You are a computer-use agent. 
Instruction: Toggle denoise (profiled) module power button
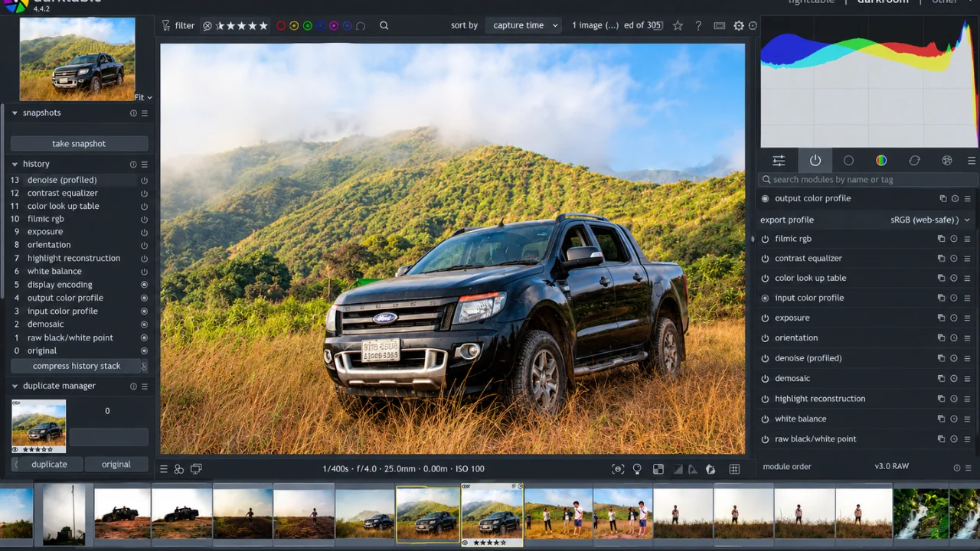tap(765, 358)
